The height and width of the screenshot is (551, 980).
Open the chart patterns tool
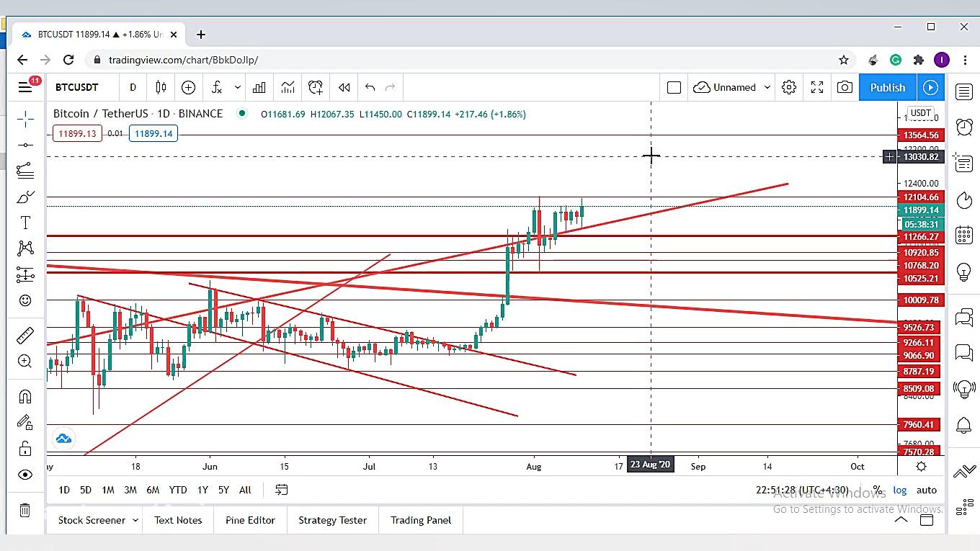[25, 248]
